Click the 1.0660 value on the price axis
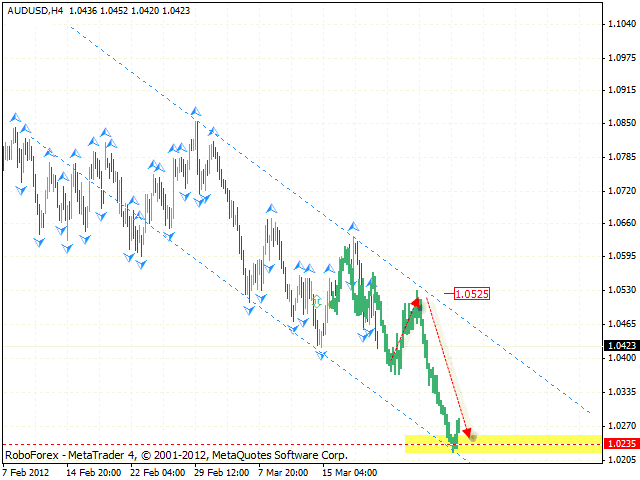 pyautogui.click(x=619, y=223)
